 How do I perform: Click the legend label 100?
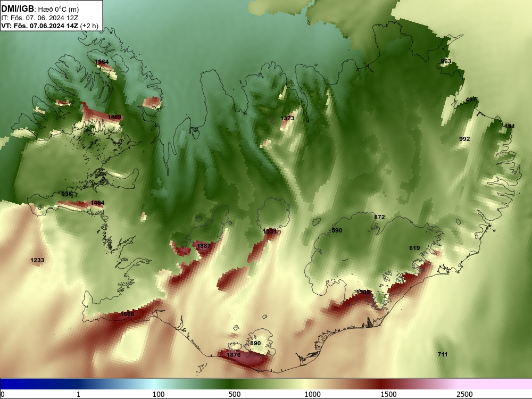[x=159, y=394]
